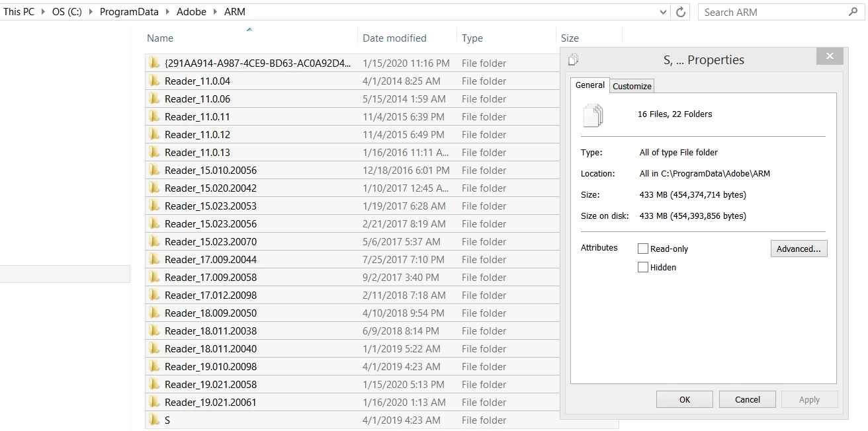The width and height of the screenshot is (868, 431).
Task: Click the folder icon for Reader_15.023.20053
Action: tap(154, 206)
